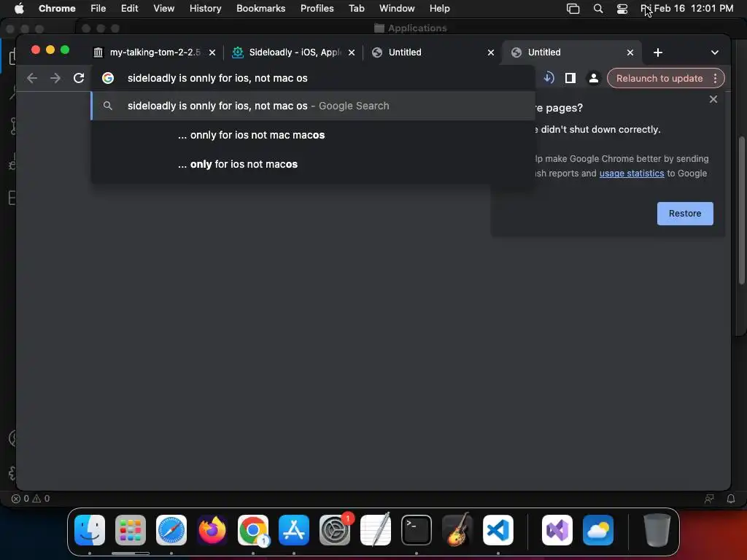
Task: Choose suggestion 'only for ios not macos'
Action: [x=313, y=164]
